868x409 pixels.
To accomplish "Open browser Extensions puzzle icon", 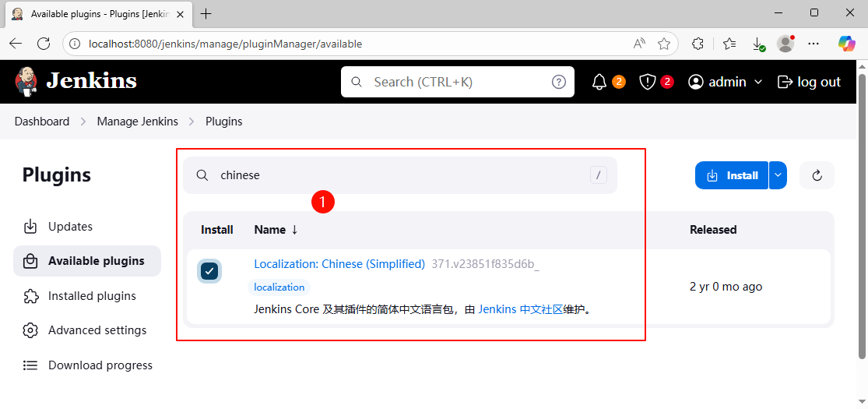I will [698, 43].
